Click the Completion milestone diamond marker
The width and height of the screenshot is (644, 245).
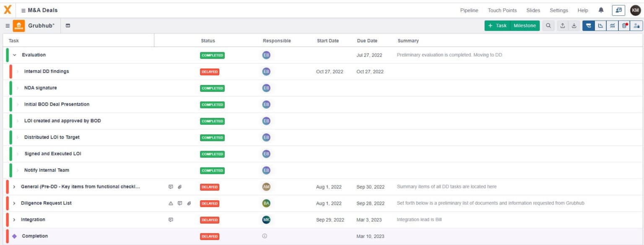14,236
